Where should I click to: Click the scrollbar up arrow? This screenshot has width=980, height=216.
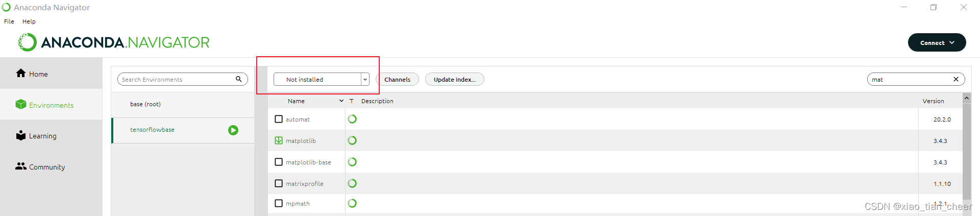[967, 98]
